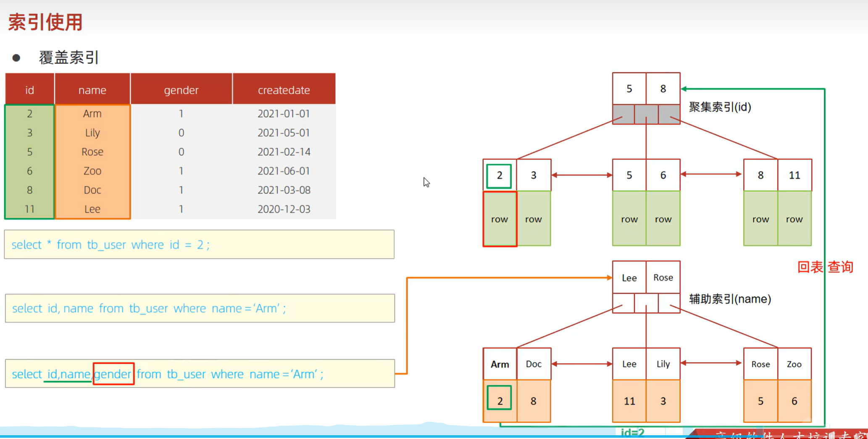
Task: Click the 辅助索引(name) label
Action: pos(730,299)
